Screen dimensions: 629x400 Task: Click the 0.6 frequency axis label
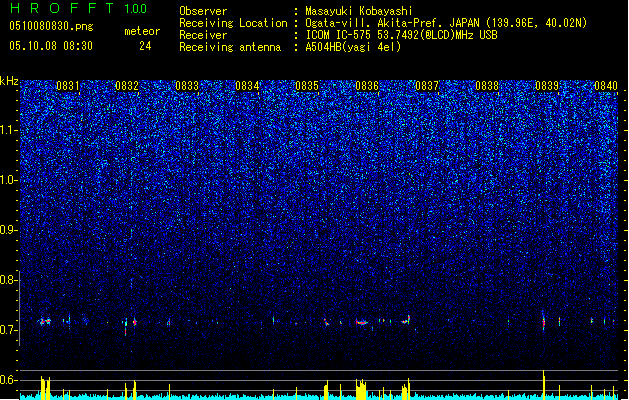tap(9, 380)
